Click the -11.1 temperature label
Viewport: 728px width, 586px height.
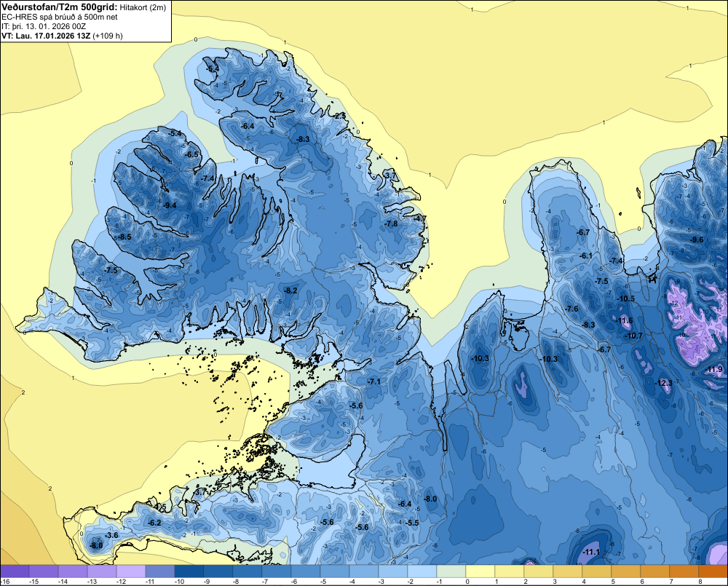tap(591, 552)
